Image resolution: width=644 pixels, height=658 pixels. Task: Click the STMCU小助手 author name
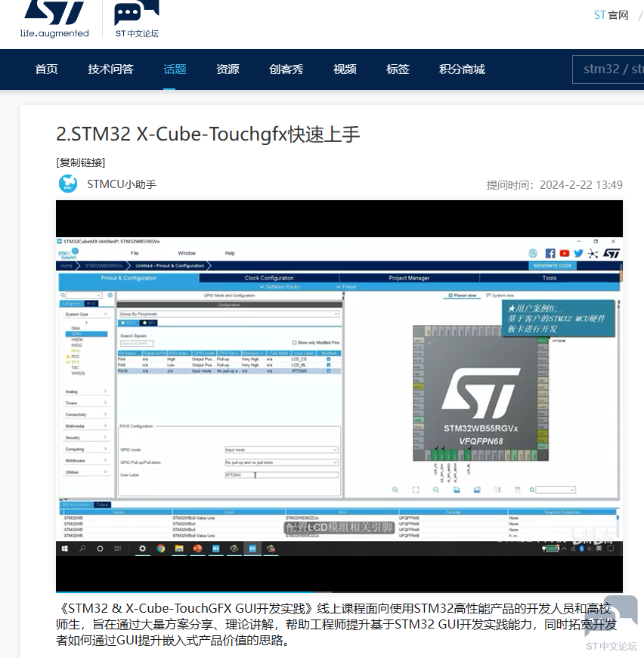pyautogui.click(x=122, y=184)
